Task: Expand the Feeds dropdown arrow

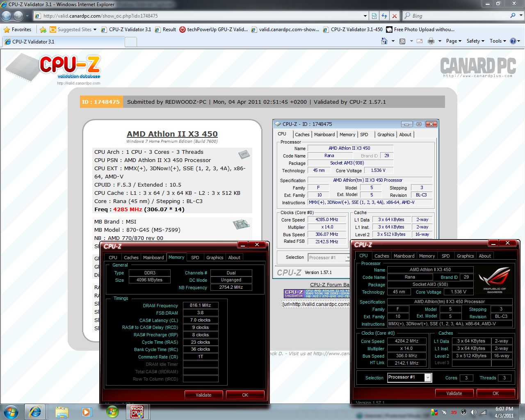Action: tap(411, 41)
